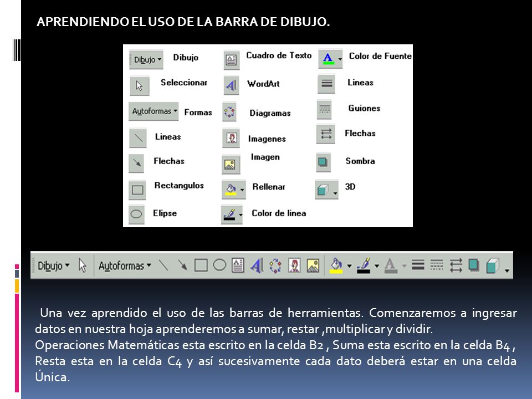Click the Rellenar paint bucket icon in the legend
The width and height of the screenshot is (532, 399).
(231, 188)
